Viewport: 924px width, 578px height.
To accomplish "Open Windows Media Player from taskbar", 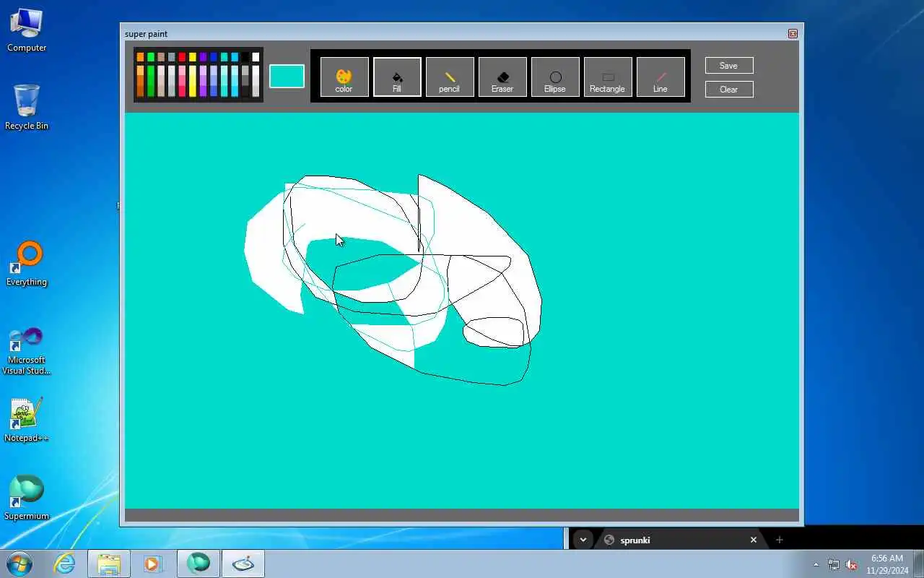I will [x=152, y=564].
